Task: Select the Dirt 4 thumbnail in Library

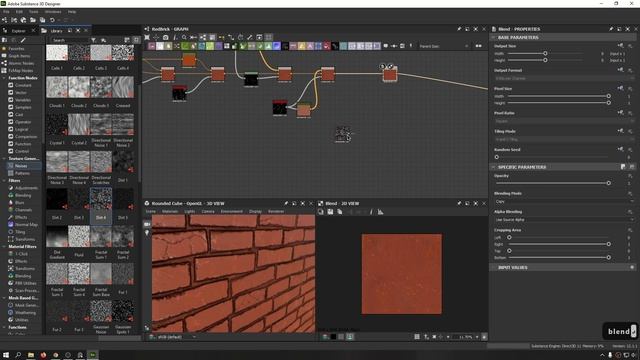Action: click(x=101, y=199)
